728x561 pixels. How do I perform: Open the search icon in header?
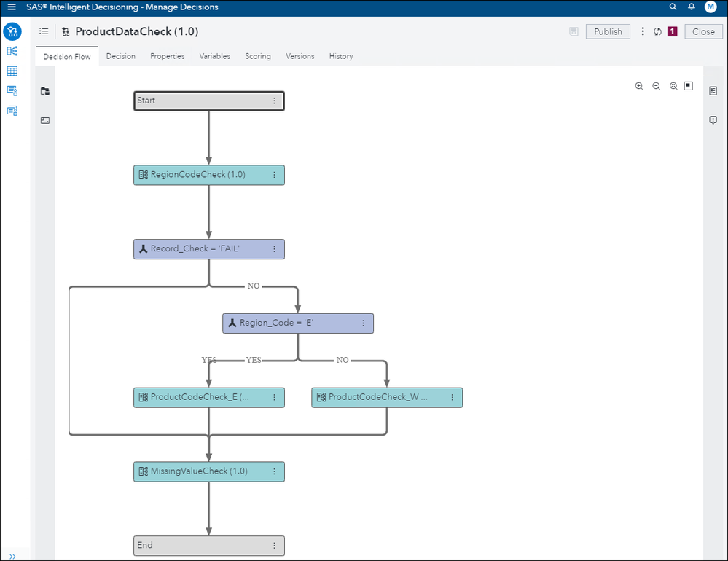[x=673, y=7]
